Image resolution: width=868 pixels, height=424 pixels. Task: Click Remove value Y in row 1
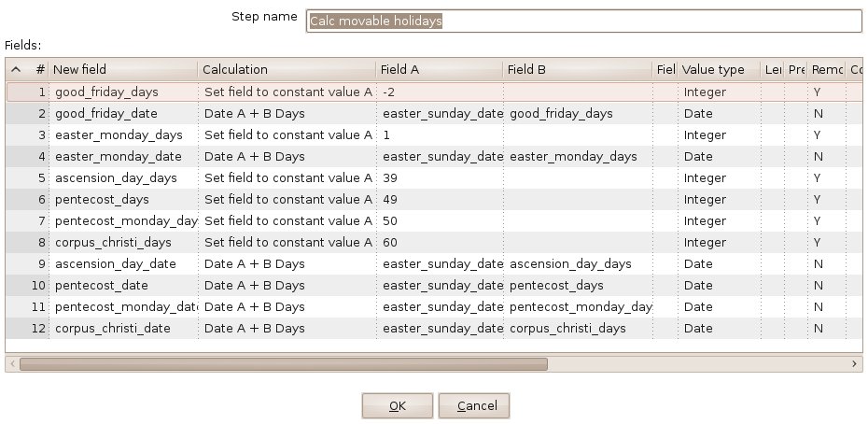[827, 92]
